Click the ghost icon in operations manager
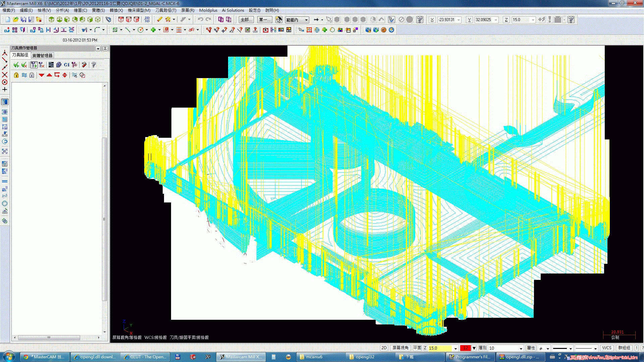Viewport: 644px width, 362px height. (32, 75)
